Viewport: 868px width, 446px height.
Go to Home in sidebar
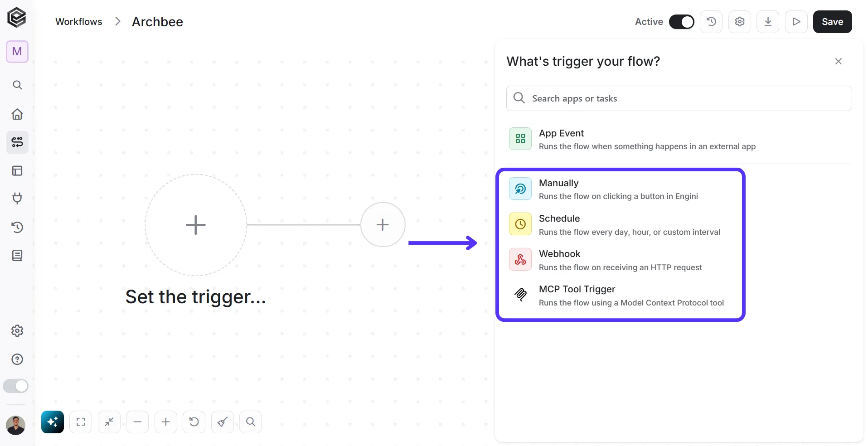click(17, 114)
